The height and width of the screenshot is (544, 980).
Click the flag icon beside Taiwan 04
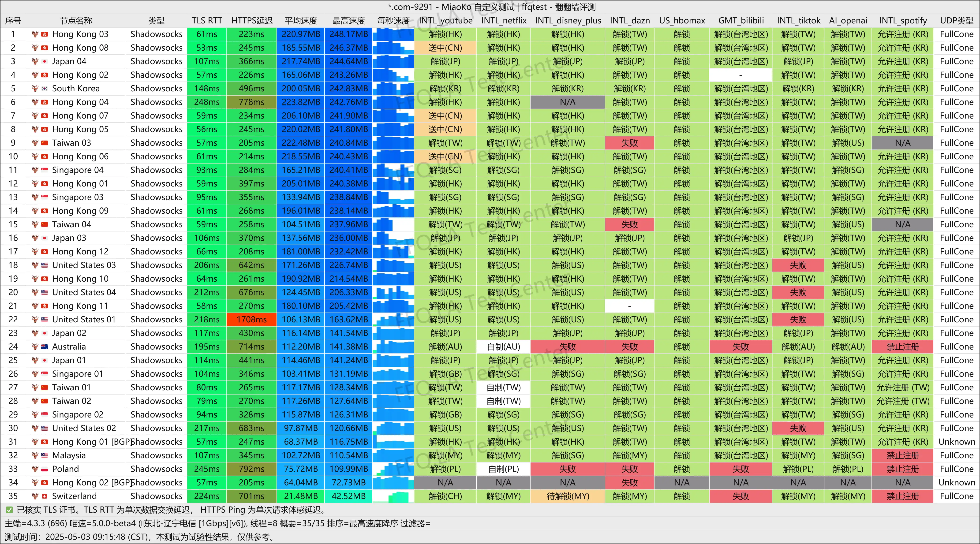tap(45, 224)
